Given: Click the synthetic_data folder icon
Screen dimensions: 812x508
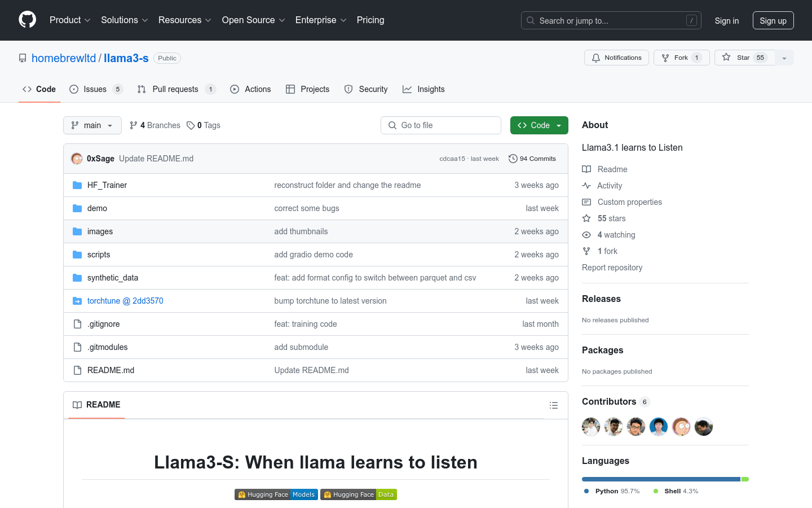Looking at the screenshot, I should coord(77,278).
